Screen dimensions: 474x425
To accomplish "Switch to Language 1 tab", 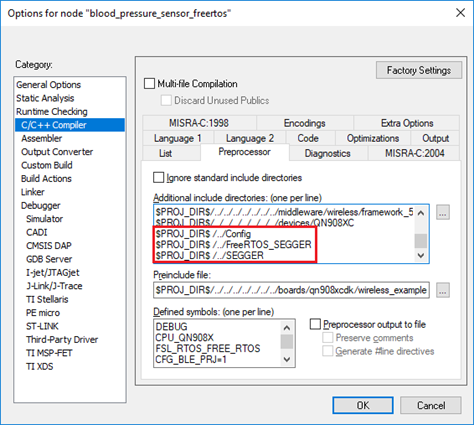I will click(x=177, y=138).
